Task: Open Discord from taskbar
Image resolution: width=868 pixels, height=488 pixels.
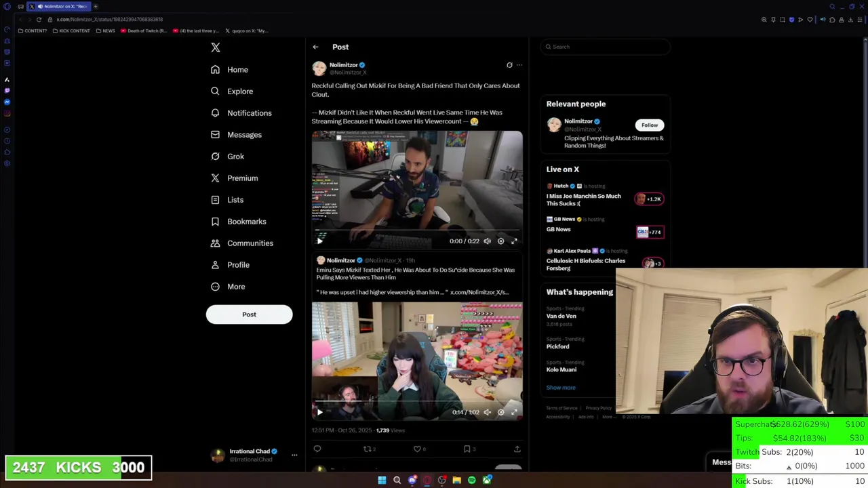Action: [412, 480]
